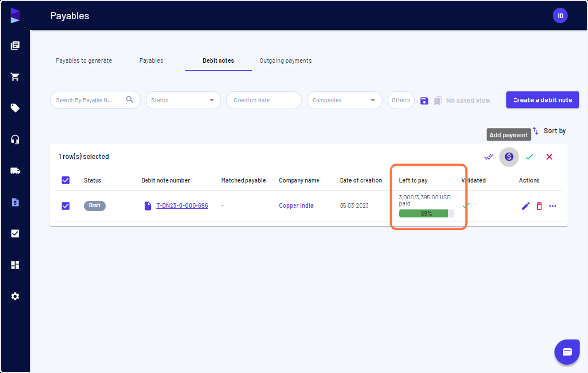This screenshot has height=373, width=588.
Task: Open the checklist sidebar icon
Action: [x=15, y=234]
